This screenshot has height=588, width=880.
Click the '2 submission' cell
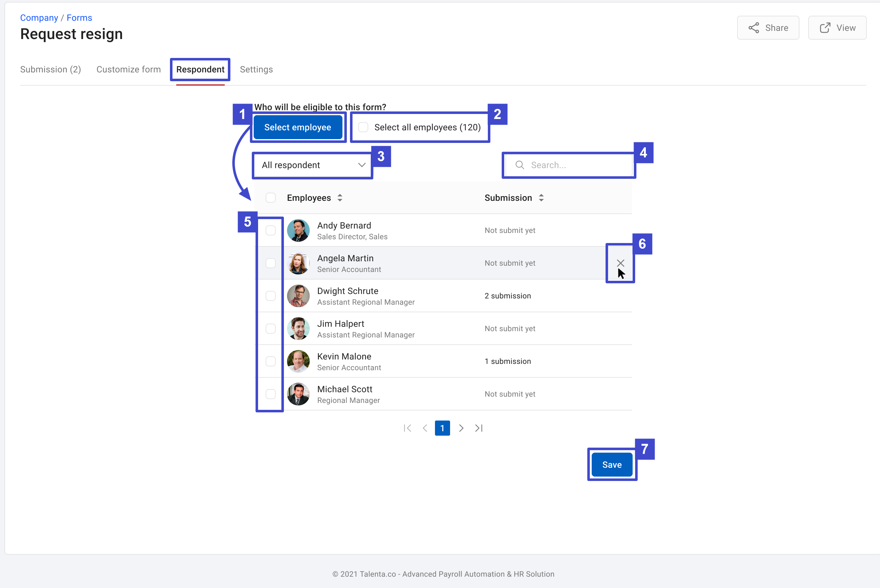point(508,296)
